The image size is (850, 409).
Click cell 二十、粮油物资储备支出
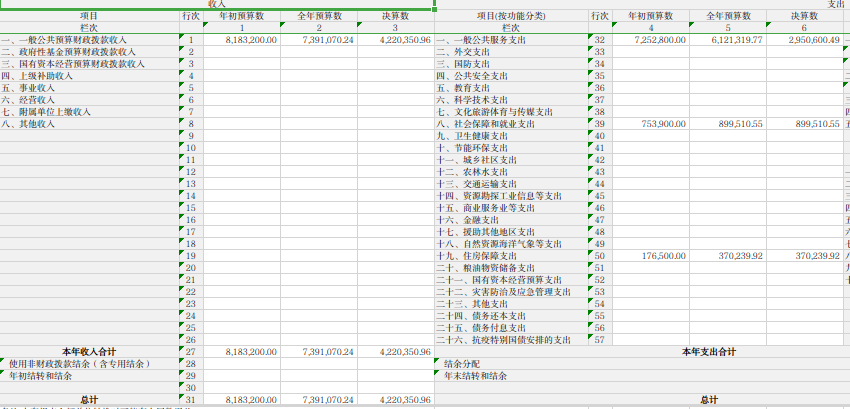click(x=511, y=268)
